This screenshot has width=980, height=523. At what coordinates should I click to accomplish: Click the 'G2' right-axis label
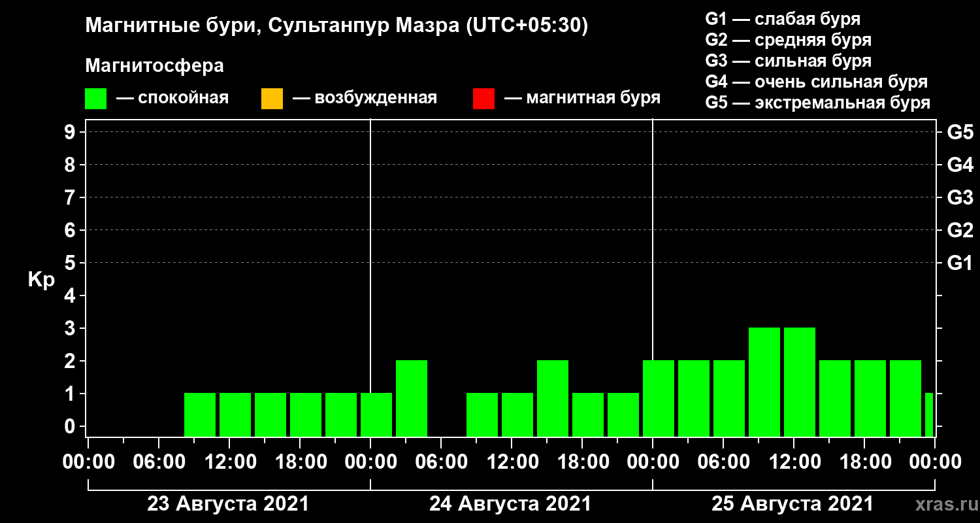[x=960, y=231]
